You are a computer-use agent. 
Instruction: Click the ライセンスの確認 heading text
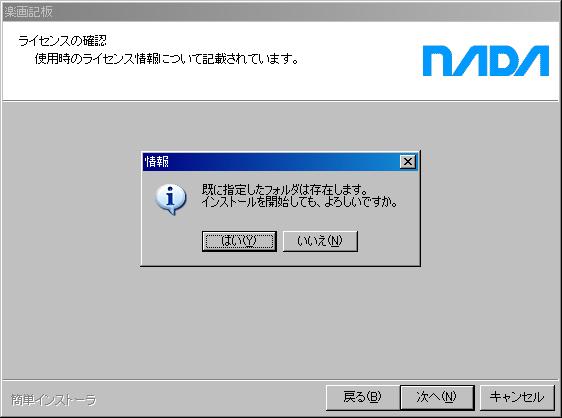(62, 41)
